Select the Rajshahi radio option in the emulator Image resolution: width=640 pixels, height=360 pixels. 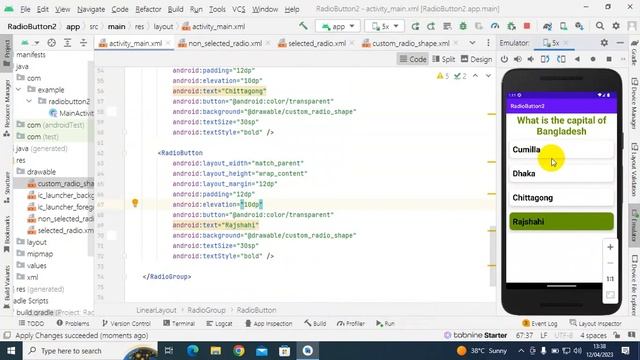click(x=561, y=221)
